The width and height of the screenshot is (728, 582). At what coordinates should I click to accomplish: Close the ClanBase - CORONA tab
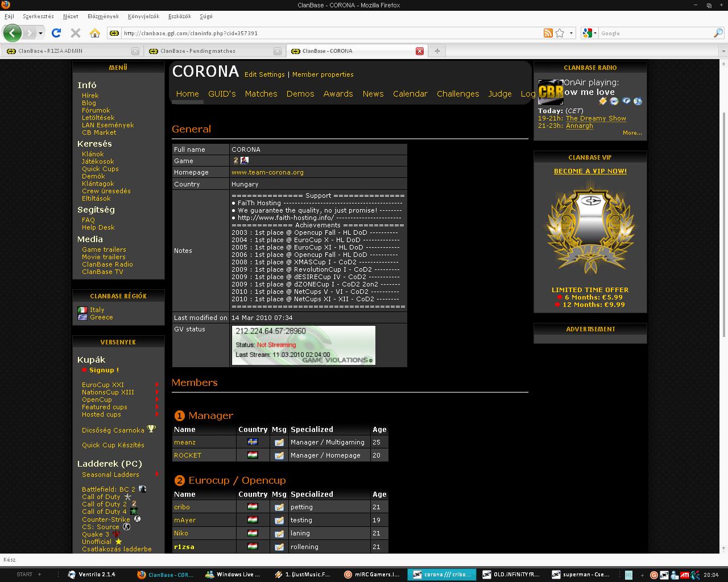pyautogui.click(x=420, y=51)
